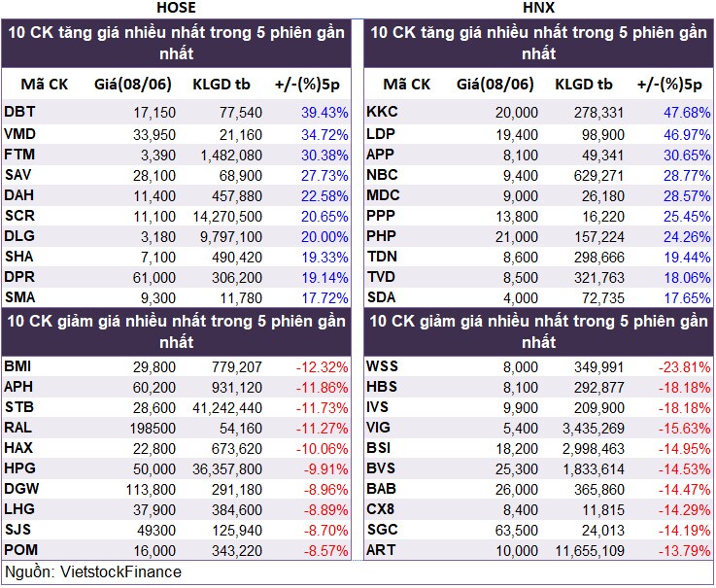Click the VIG ticker symbol

point(378,428)
